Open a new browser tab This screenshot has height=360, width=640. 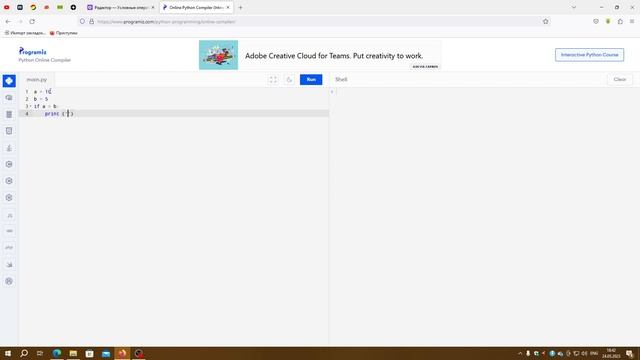click(x=240, y=7)
